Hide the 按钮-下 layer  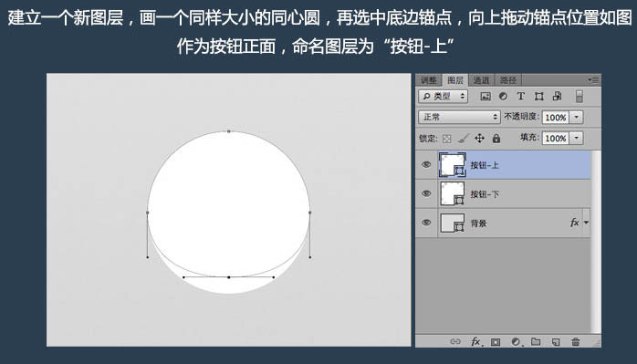[x=426, y=193]
